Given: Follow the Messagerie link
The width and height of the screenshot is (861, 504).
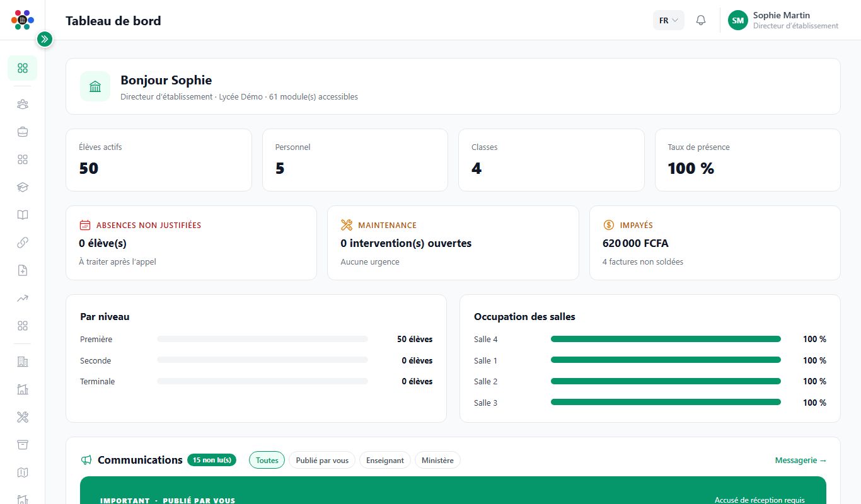Looking at the screenshot, I should 800,461.
